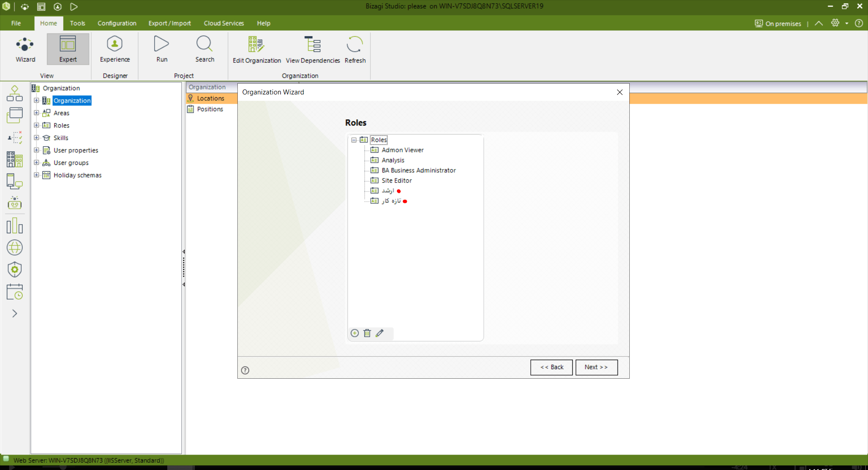Close the Organization Wizard dialog
The image size is (868, 470).
(x=620, y=92)
